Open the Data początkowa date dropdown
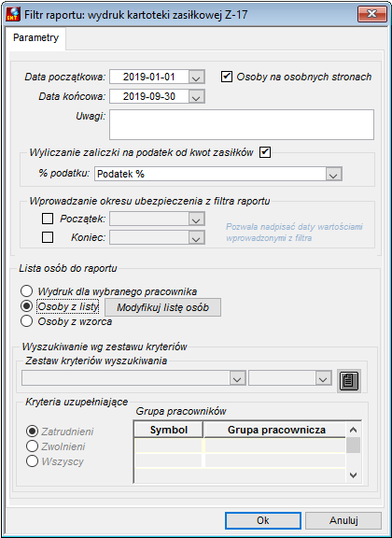Screen dimensions: 392x538 click(197, 77)
